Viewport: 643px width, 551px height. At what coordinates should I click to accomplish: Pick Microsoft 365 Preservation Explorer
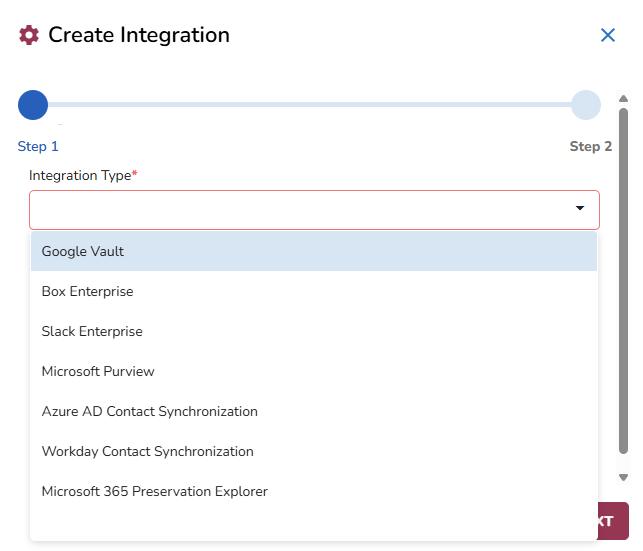154,492
